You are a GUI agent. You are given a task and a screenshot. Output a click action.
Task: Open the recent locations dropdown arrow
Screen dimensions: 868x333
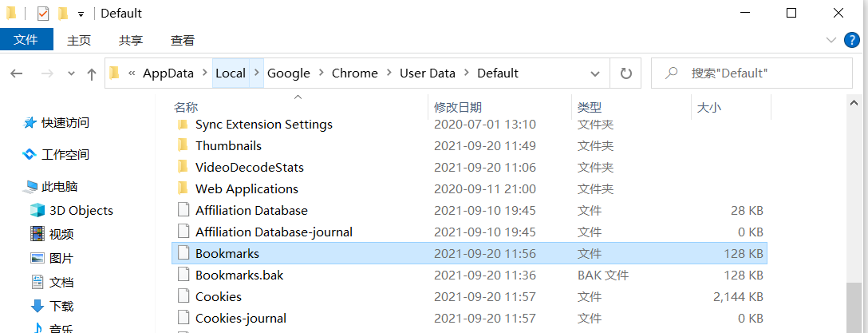[71, 73]
